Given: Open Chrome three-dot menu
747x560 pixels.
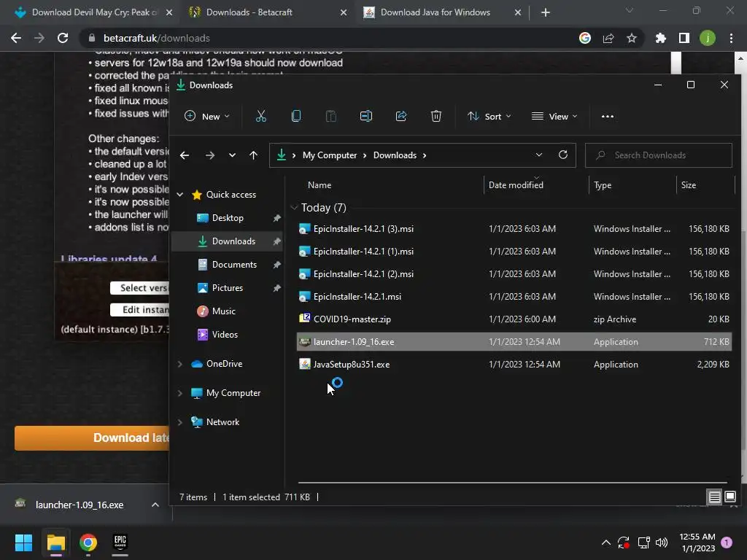Looking at the screenshot, I should [731, 38].
